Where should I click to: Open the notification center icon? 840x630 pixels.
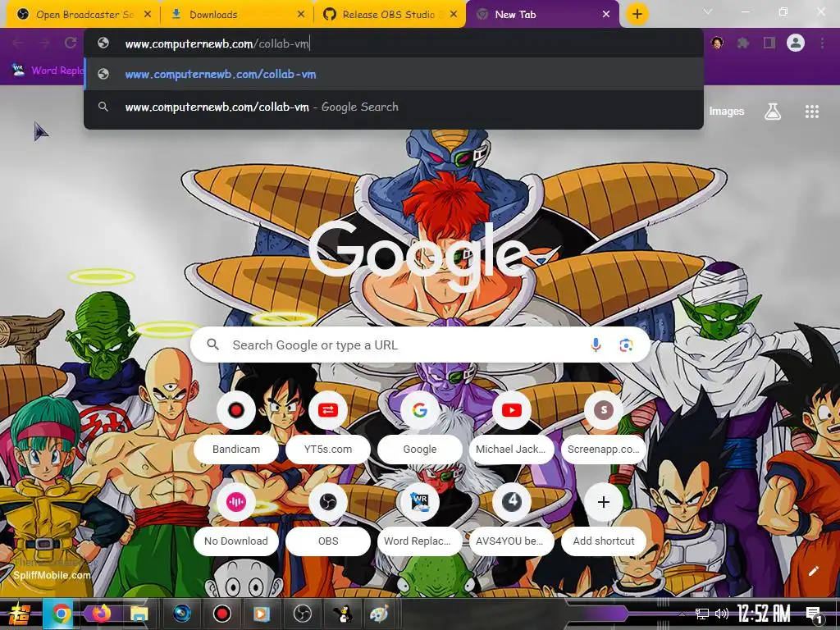pos(814,614)
